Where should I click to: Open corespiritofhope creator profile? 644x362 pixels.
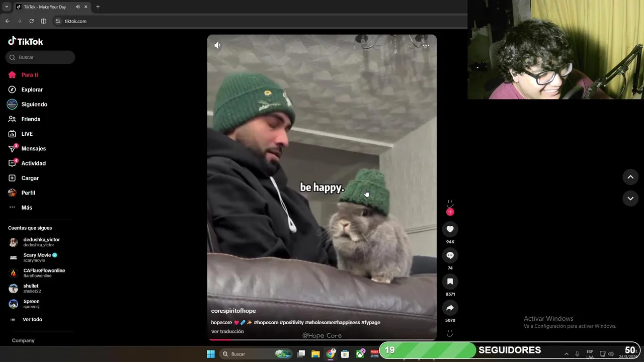click(x=233, y=311)
